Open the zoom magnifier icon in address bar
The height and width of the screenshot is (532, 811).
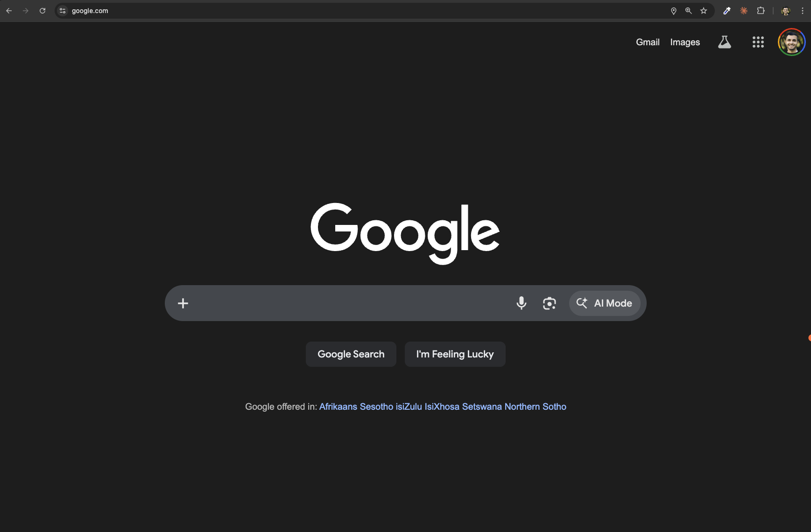click(689, 11)
